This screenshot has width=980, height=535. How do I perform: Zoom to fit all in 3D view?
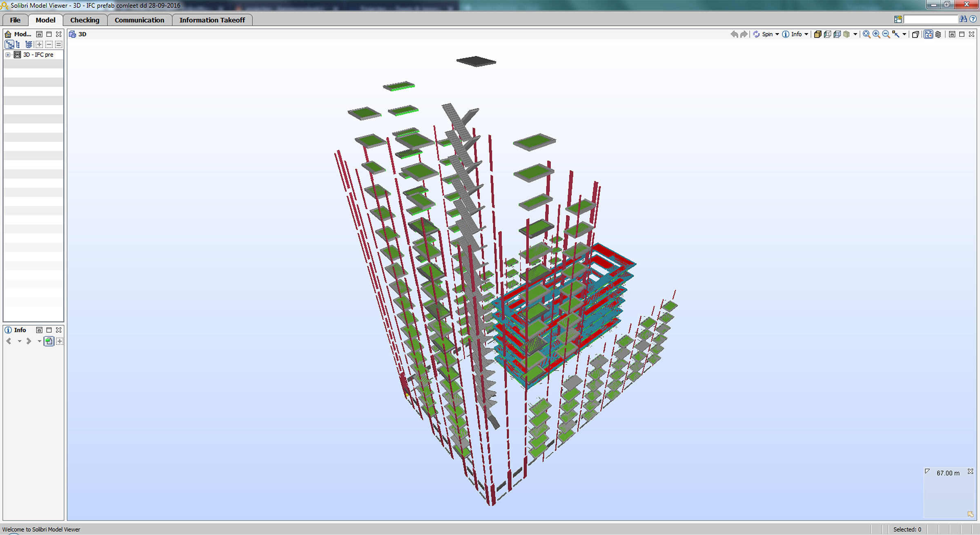coord(866,34)
